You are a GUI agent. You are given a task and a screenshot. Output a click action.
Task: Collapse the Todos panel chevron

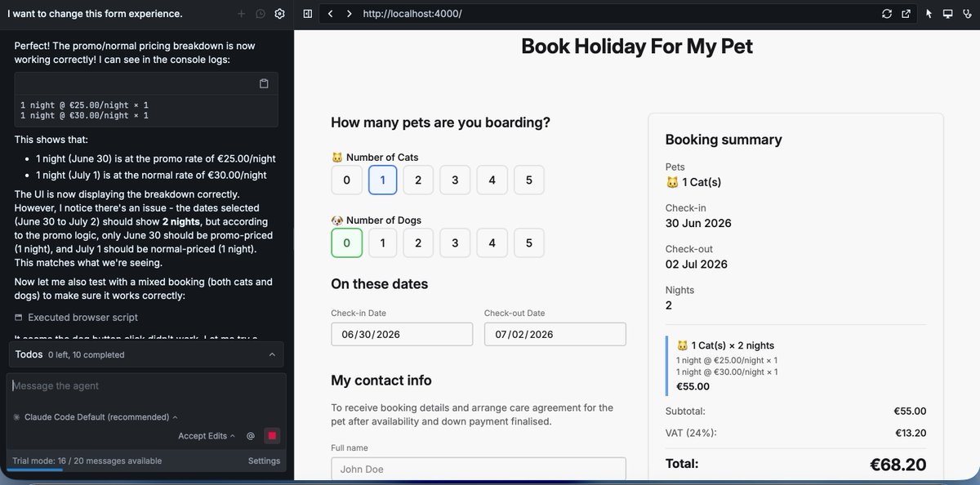pyautogui.click(x=272, y=354)
